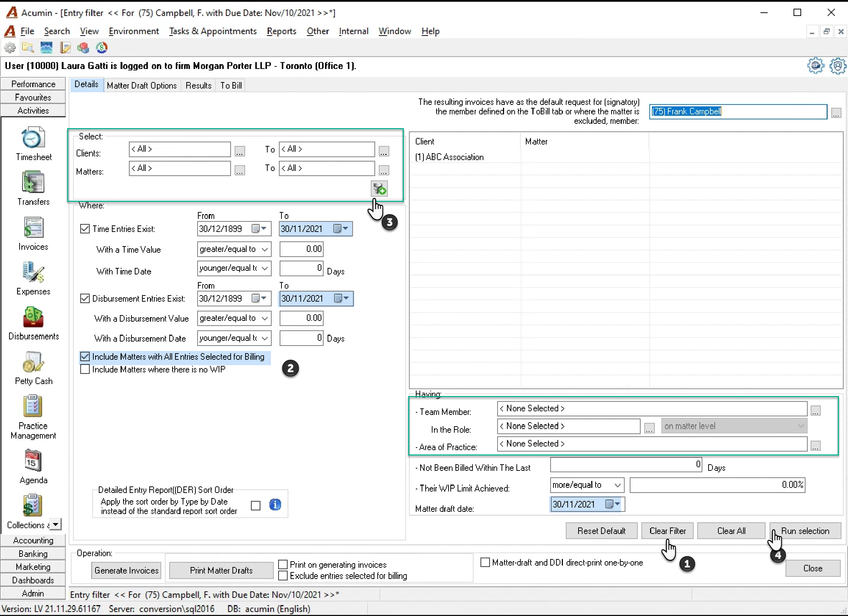The height and width of the screenshot is (616, 848).
Task: Open the Practice Management icon
Action: pos(33,406)
